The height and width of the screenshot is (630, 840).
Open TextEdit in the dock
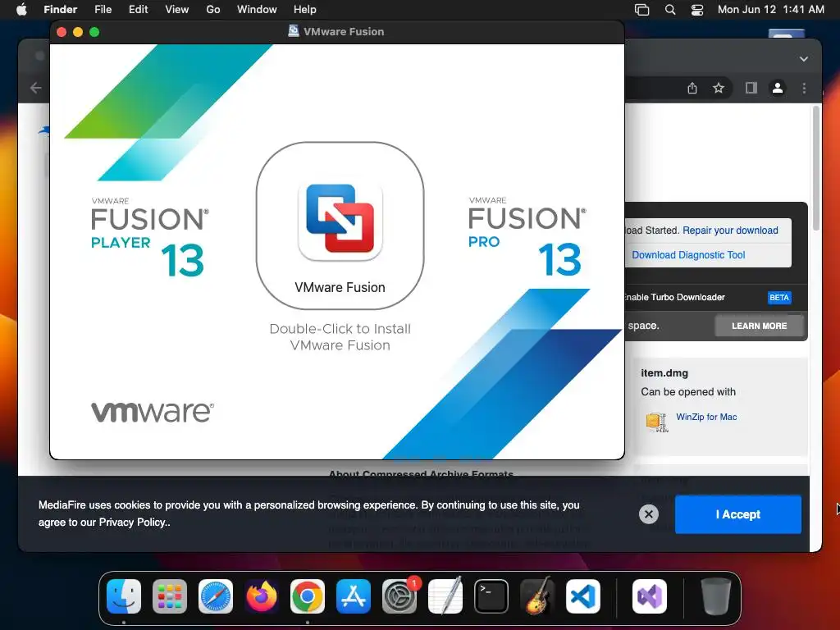[445, 596]
